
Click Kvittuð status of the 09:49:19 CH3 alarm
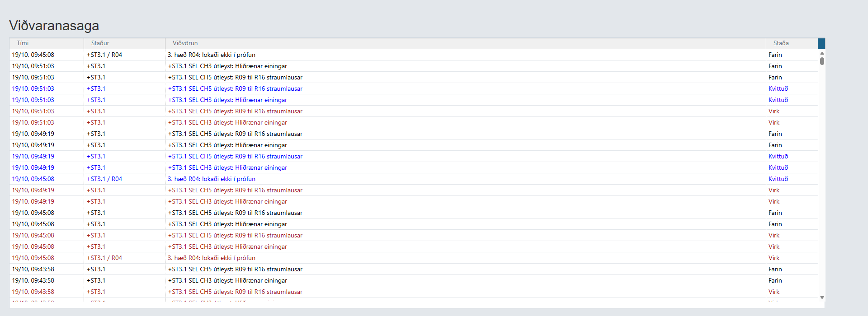point(778,167)
